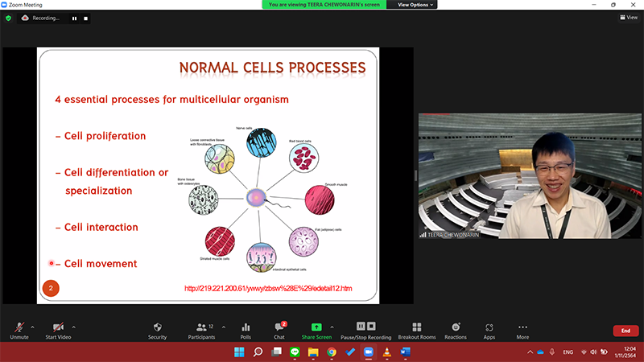This screenshot has width=644, height=362.
Task: Open Microsoft Word from taskbar
Action: [406, 352]
